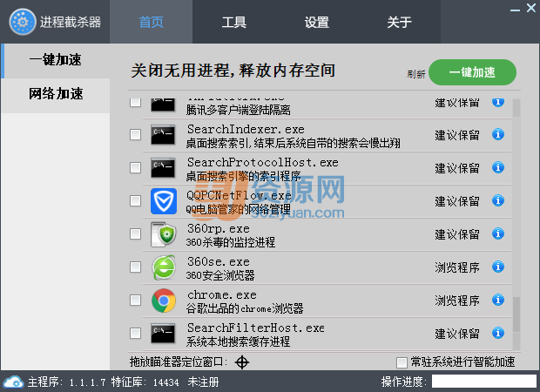Enable 常驻系统进行智能加速 checkbox
This screenshot has width=540, height=392.
point(402,362)
